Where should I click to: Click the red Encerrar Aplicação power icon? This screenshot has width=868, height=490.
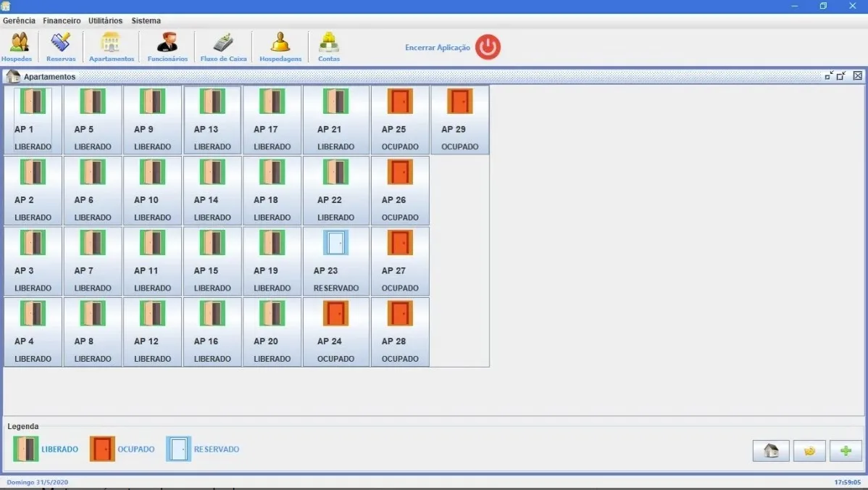(x=488, y=47)
